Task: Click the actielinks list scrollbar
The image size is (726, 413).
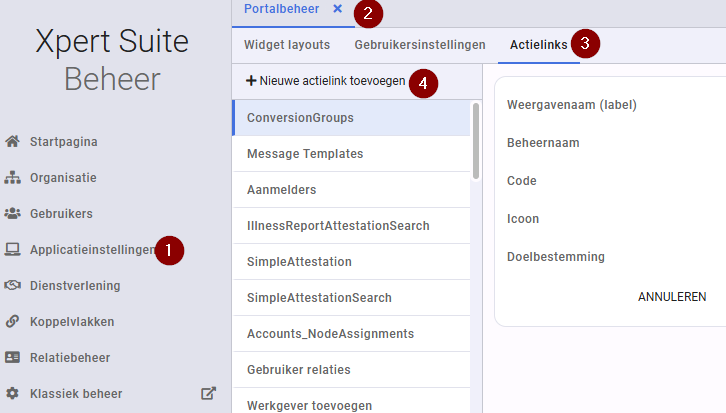Action: tap(476, 141)
